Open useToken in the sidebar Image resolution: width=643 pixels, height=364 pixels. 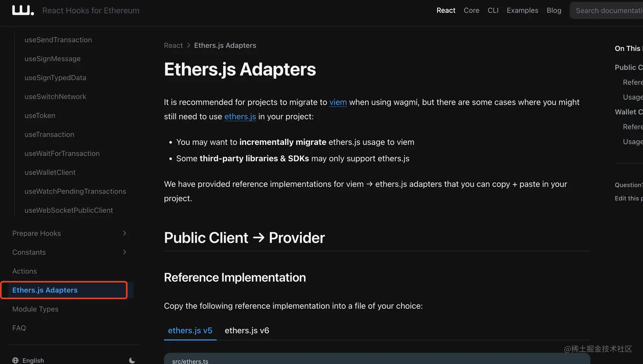pos(40,116)
